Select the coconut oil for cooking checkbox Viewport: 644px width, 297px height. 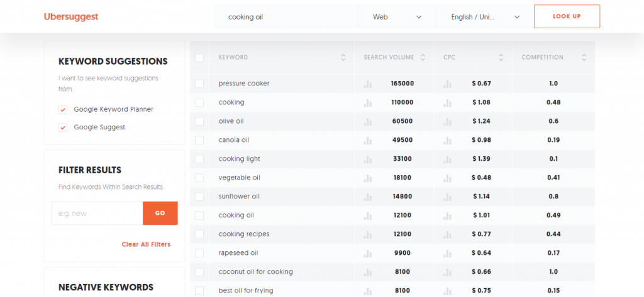click(199, 272)
